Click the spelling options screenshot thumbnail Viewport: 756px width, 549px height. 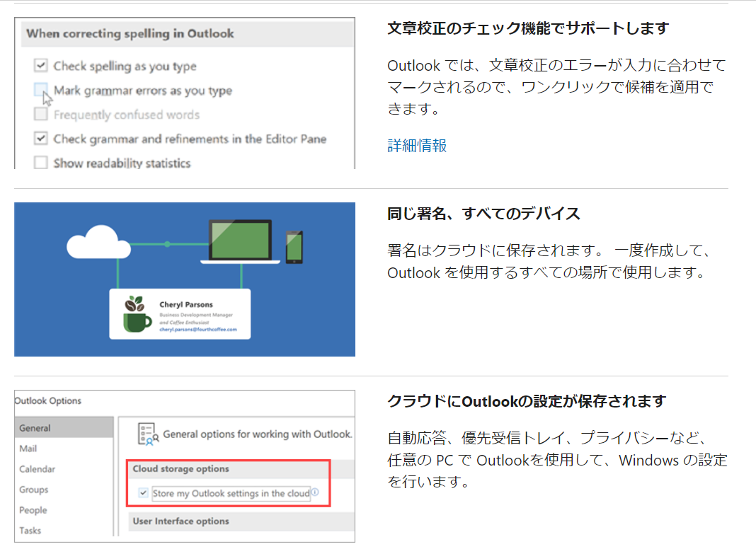click(x=185, y=93)
